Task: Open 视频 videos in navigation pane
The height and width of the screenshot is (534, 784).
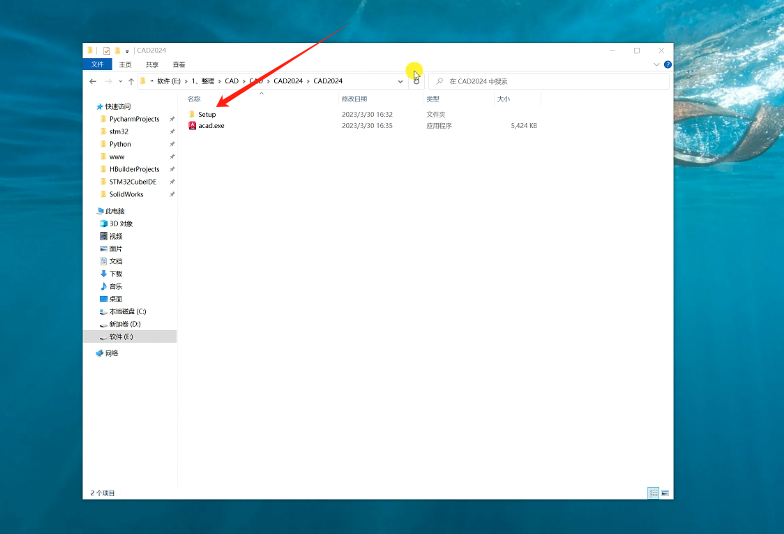Action: click(x=116, y=236)
